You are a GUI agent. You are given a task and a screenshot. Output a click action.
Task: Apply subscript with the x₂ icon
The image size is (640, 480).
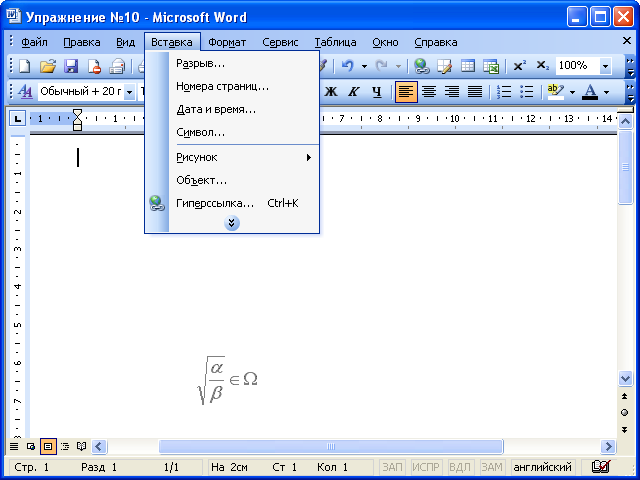[x=542, y=65]
